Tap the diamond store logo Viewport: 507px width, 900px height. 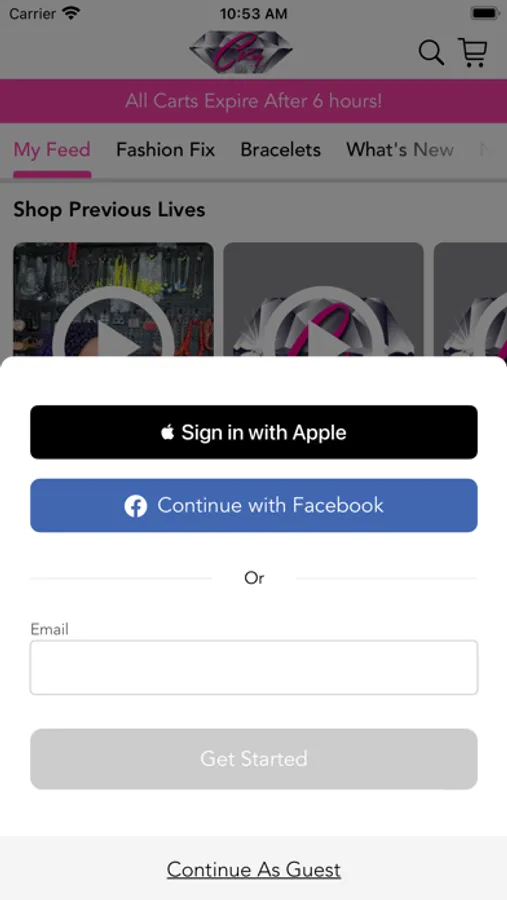click(x=241, y=52)
